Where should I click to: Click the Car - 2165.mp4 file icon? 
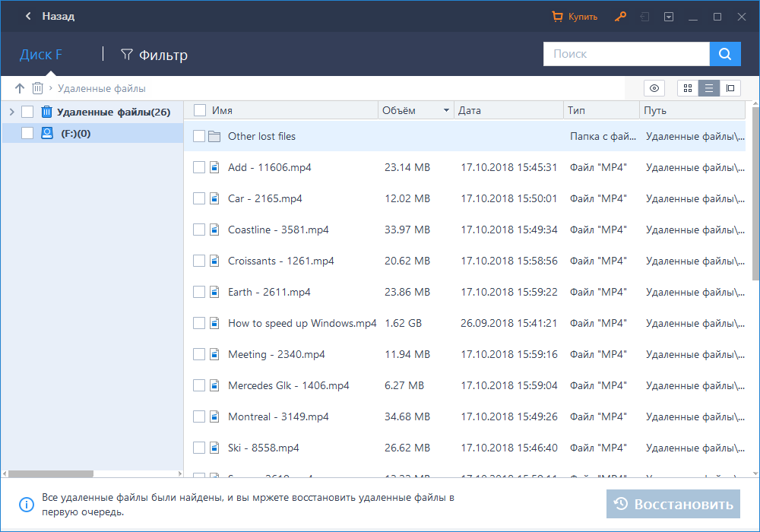point(214,198)
